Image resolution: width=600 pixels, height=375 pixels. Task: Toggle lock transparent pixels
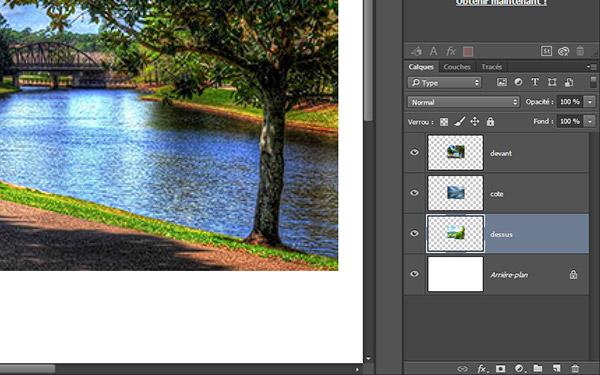(444, 122)
